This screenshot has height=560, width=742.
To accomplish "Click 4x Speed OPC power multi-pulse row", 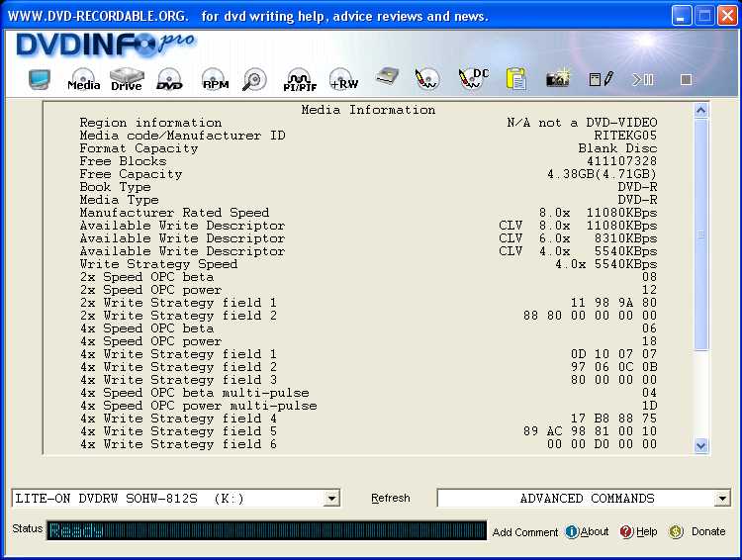I will (368, 406).
